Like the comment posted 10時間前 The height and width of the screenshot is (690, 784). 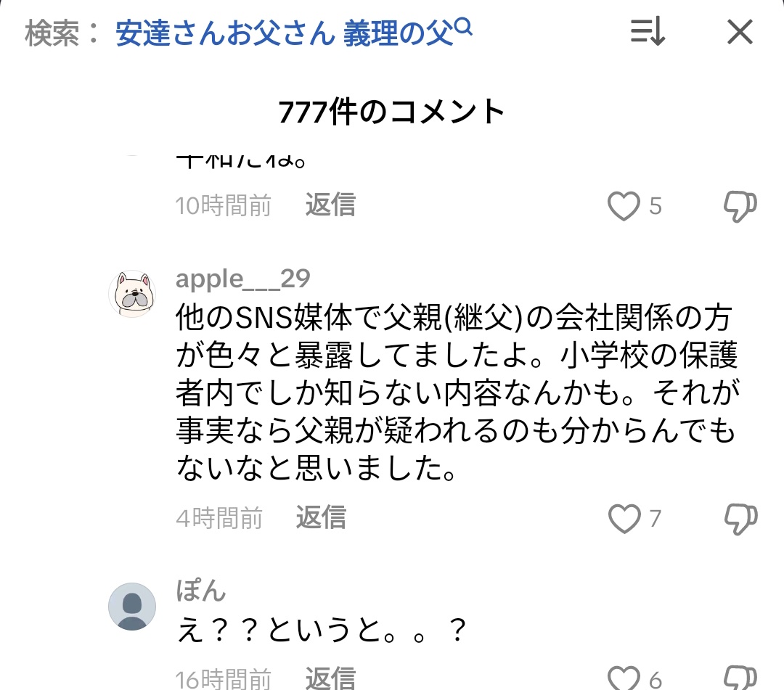coord(624,206)
